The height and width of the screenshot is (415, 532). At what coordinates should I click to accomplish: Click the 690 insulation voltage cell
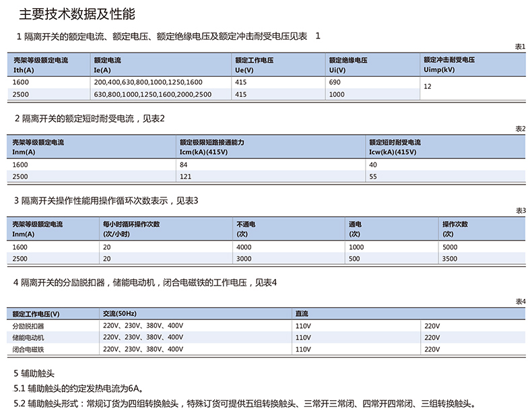point(335,82)
